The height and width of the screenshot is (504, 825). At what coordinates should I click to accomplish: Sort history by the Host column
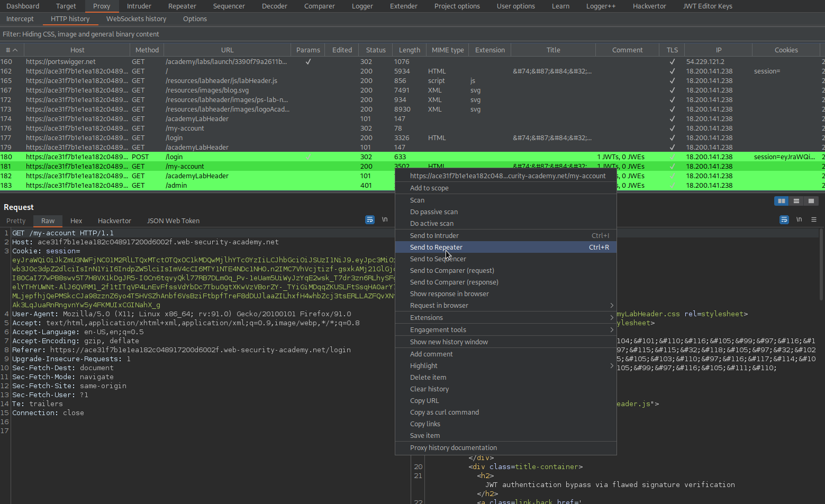[x=77, y=50]
